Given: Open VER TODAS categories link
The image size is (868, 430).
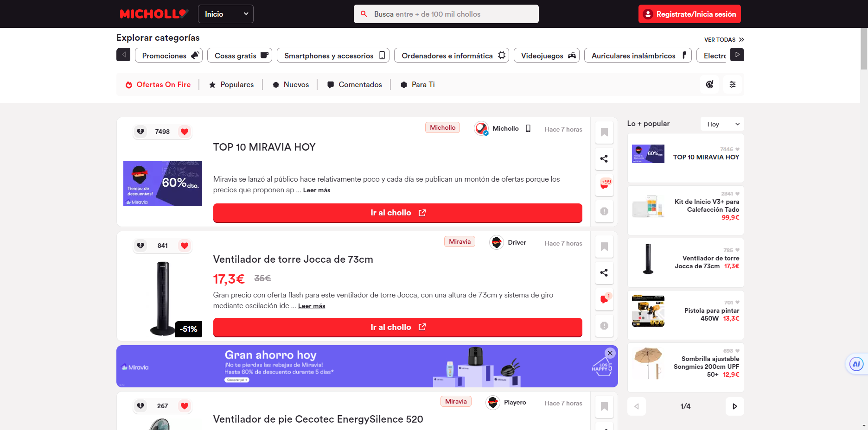Looking at the screenshot, I should [724, 39].
